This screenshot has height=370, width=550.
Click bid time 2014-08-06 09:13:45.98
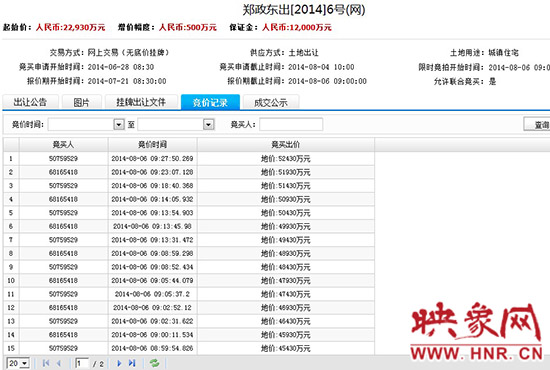(x=152, y=226)
